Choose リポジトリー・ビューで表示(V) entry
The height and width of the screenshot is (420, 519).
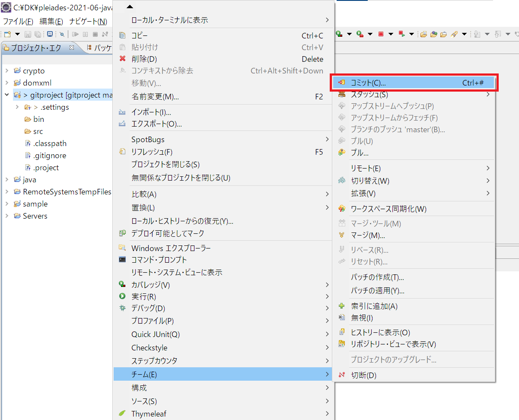(414, 344)
